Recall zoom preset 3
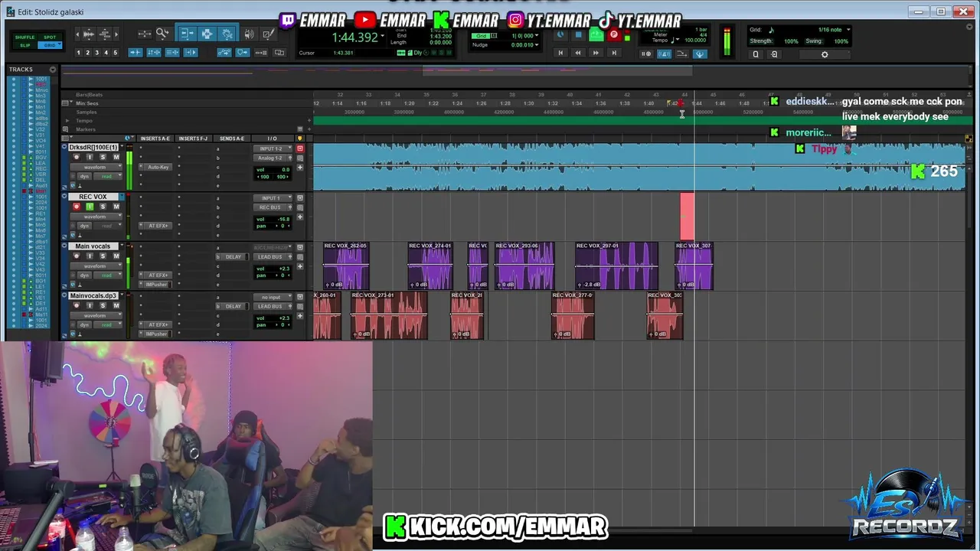Image resolution: width=980 pixels, height=551 pixels. [x=96, y=53]
